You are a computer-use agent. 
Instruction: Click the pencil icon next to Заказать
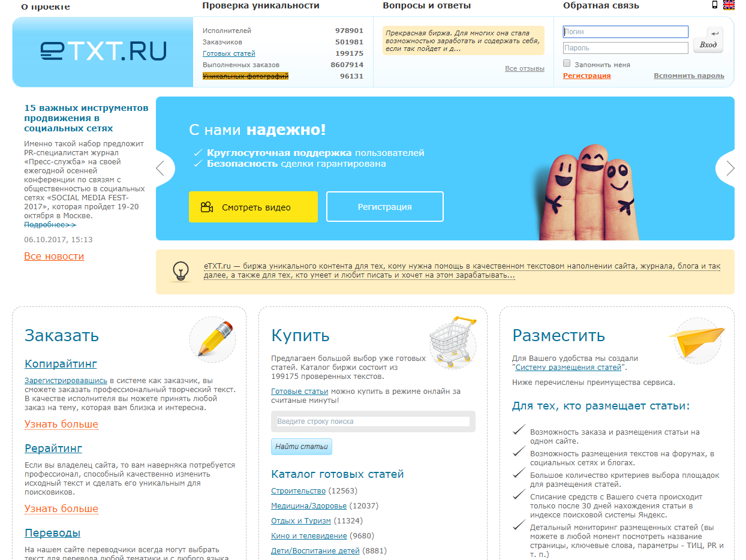(212, 339)
